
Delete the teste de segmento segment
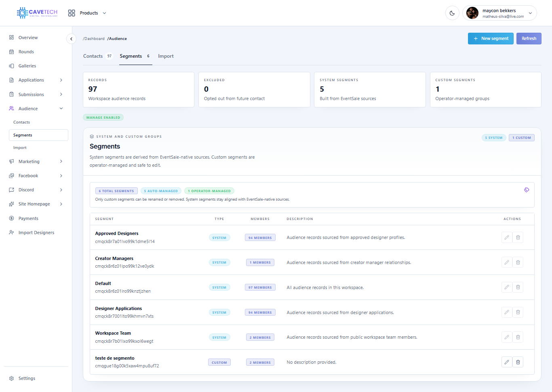tap(518, 362)
